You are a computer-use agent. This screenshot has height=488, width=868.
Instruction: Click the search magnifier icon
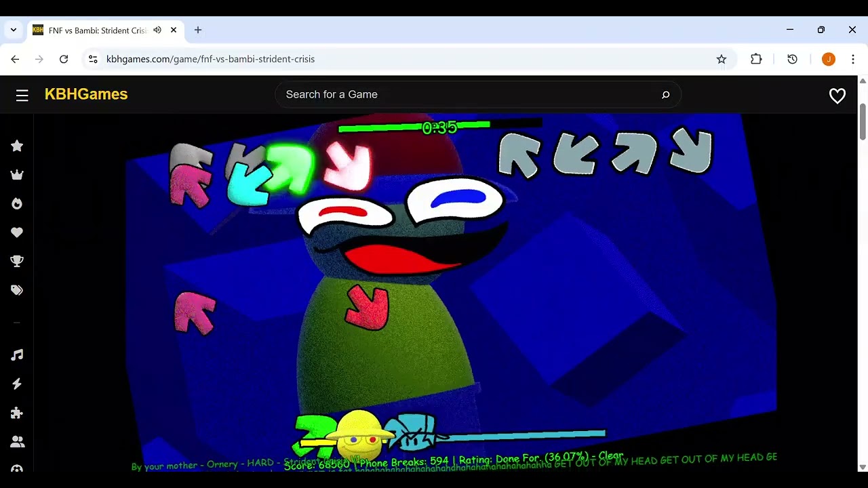[665, 95]
